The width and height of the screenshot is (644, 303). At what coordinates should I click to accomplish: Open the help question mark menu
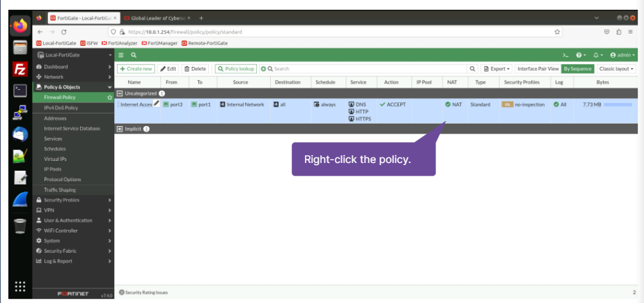581,55
